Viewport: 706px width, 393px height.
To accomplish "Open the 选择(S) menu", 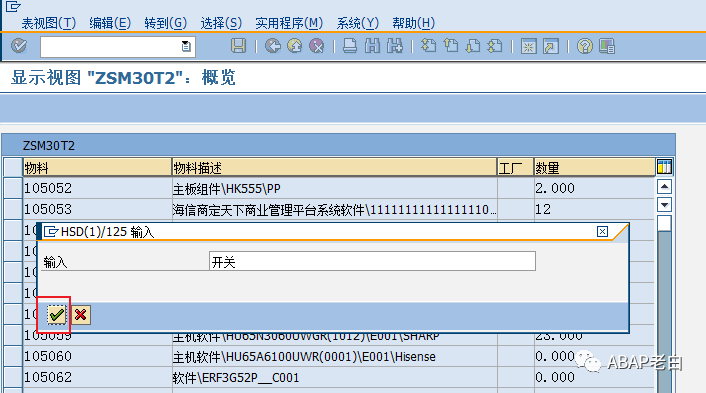I will point(221,23).
